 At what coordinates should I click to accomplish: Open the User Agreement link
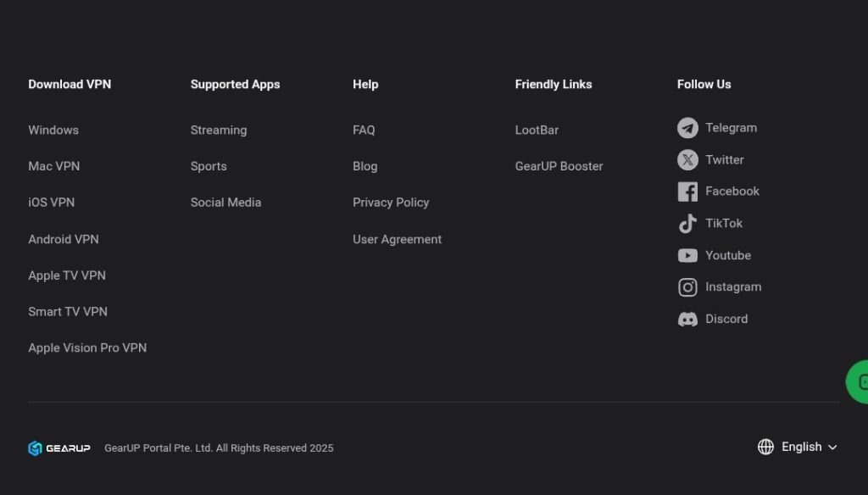[x=397, y=239]
